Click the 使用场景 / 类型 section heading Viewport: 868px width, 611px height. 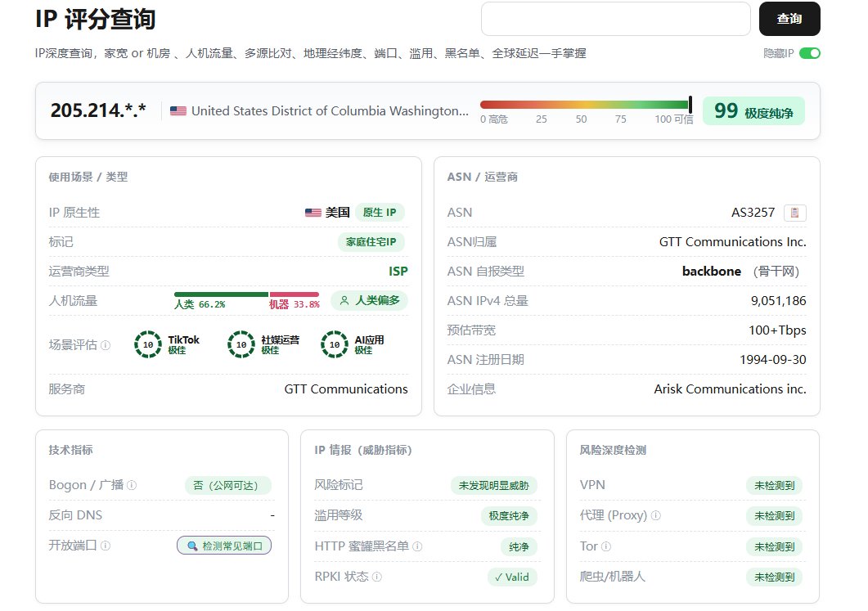(88, 177)
